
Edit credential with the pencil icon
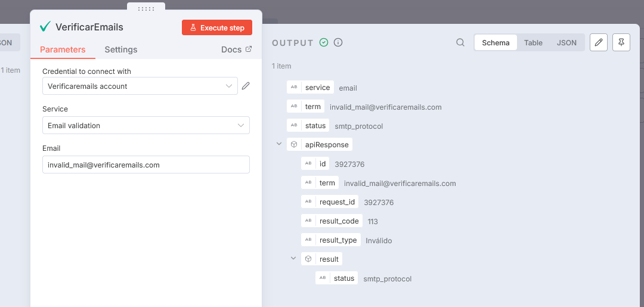click(246, 86)
